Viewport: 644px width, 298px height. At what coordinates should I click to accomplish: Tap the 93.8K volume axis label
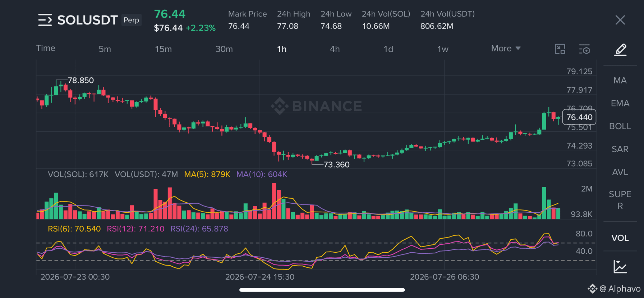coord(581,215)
